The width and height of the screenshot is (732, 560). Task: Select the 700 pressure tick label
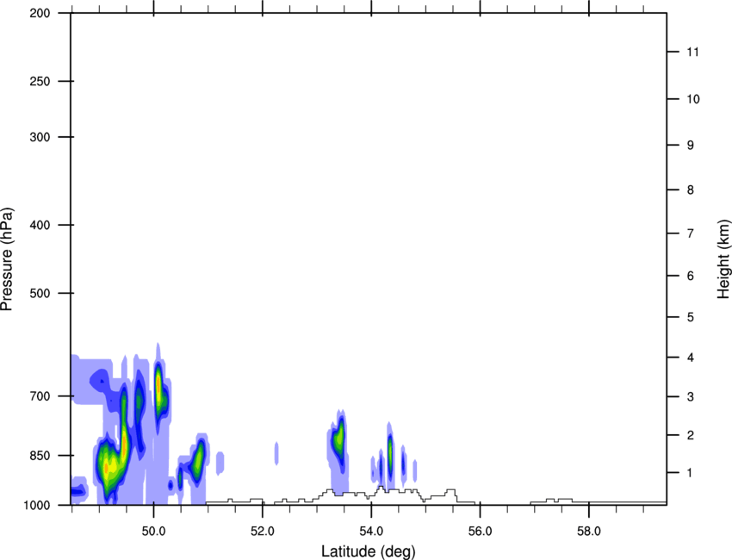40,396
